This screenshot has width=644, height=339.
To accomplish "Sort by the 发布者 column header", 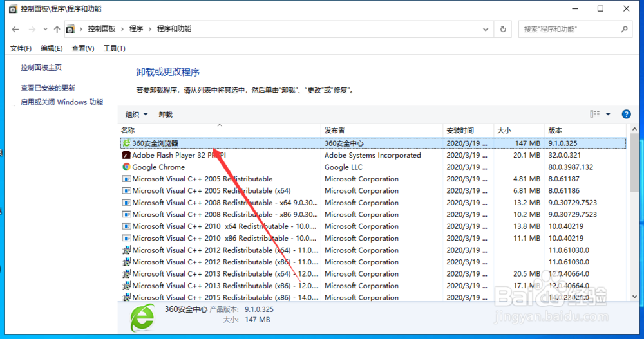I will click(x=382, y=130).
